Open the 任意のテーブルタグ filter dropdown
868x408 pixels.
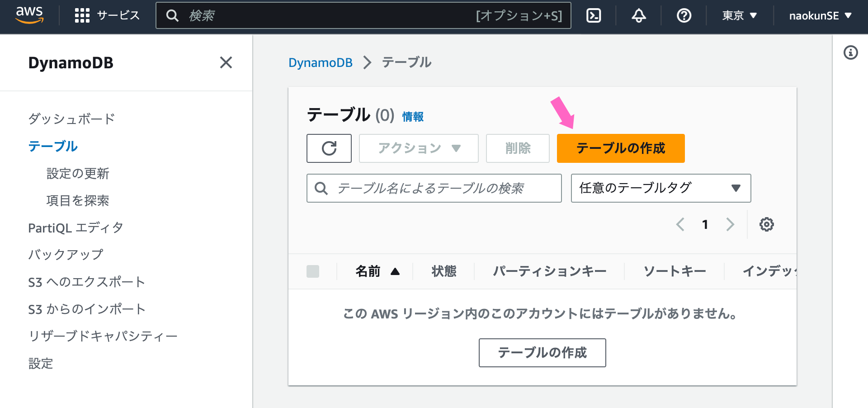tap(661, 188)
